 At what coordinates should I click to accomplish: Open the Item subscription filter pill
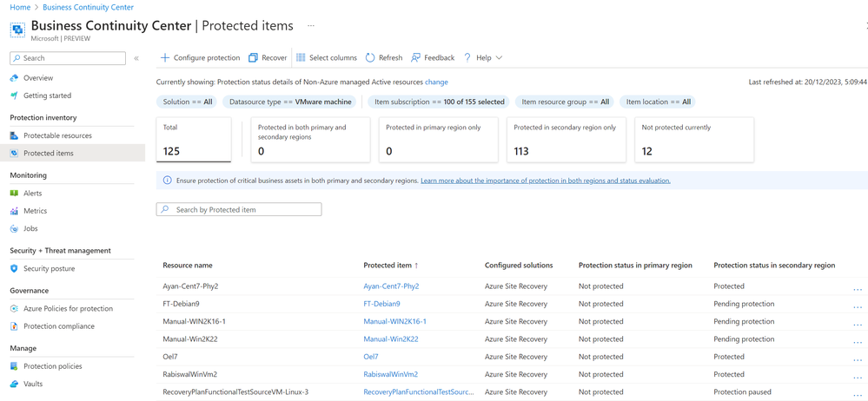coord(439,102)
